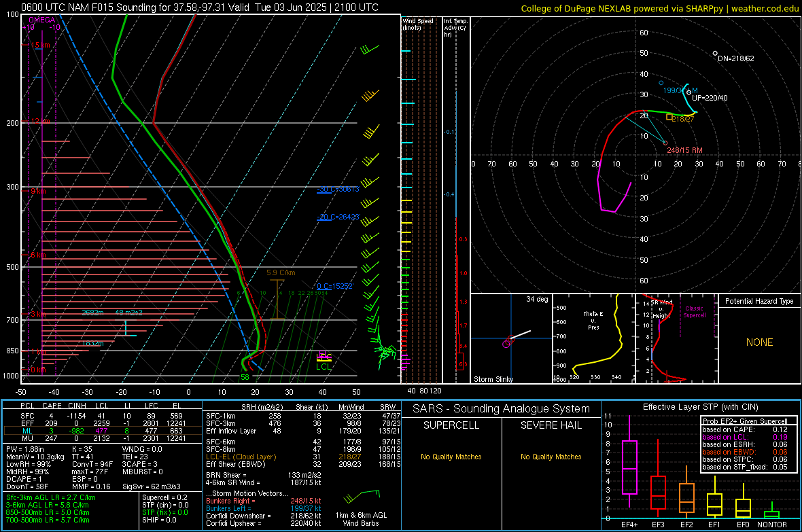The width and height of the screenshot is (802, 532).
Task: Select the EFF parcel row
Action: tap(102, 423)
